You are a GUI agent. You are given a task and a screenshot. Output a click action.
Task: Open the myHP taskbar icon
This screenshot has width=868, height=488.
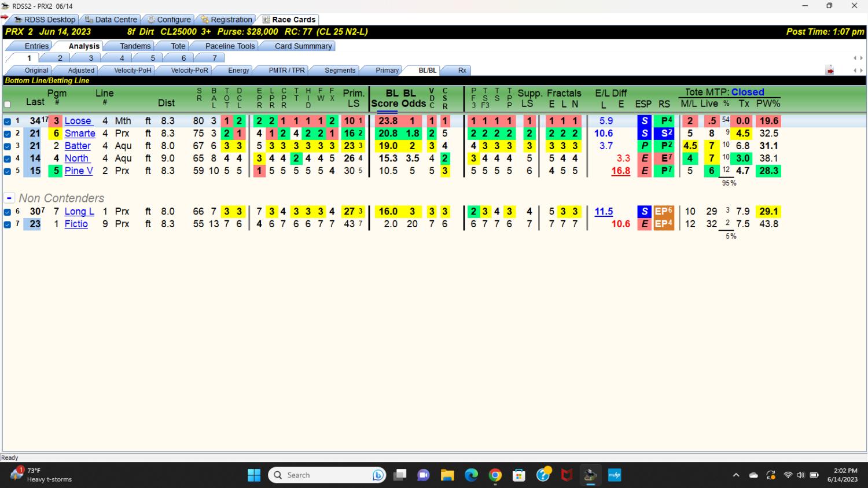click(614, 475)
